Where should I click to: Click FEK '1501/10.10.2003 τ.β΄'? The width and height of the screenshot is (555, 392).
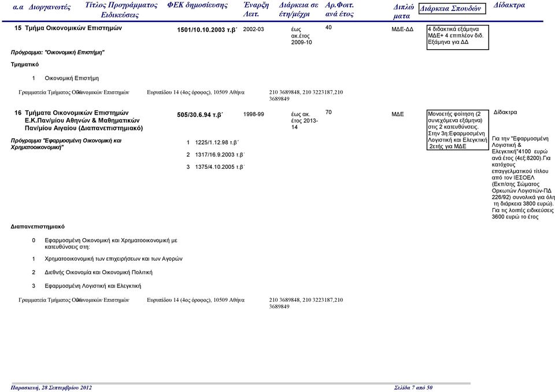pyautogui.click(x=207, y=30)
